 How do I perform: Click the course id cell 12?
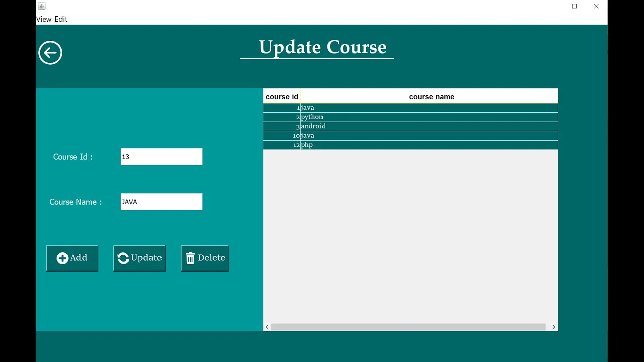282,145
